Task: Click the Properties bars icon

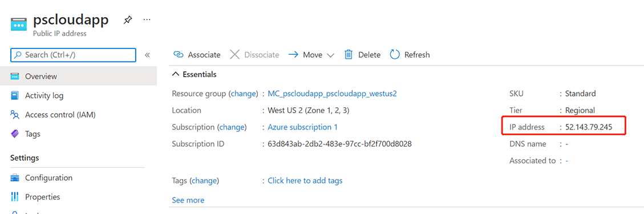Action: click(15, 197)
